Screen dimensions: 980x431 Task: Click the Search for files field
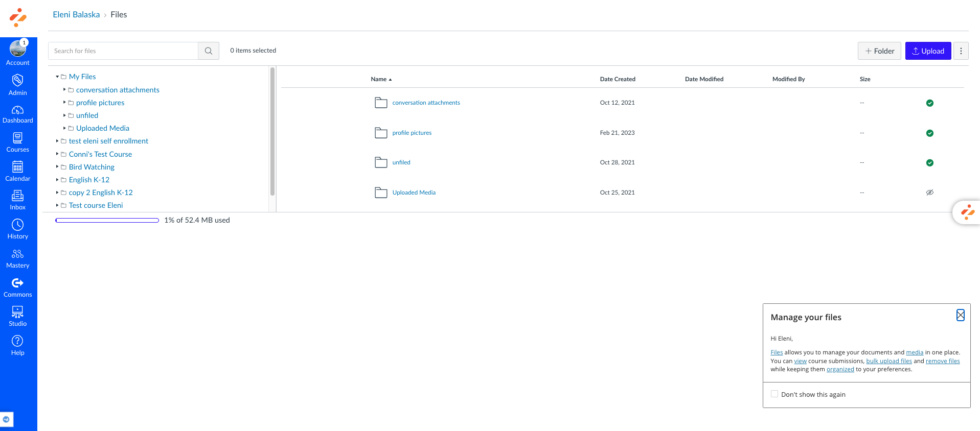pos(123,51)
